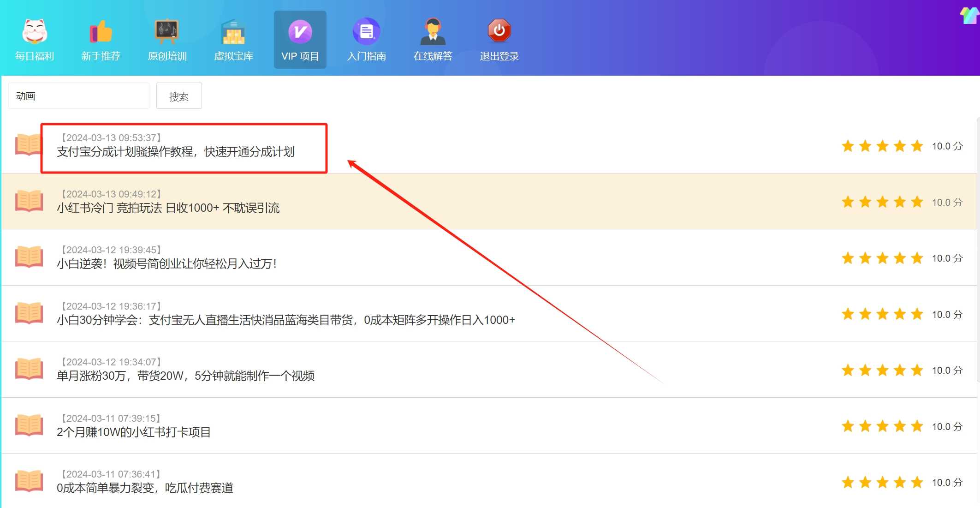Click star rating of 小白30分钟学会 row
This screenshot has width=980, height=508.
point(882,314)
